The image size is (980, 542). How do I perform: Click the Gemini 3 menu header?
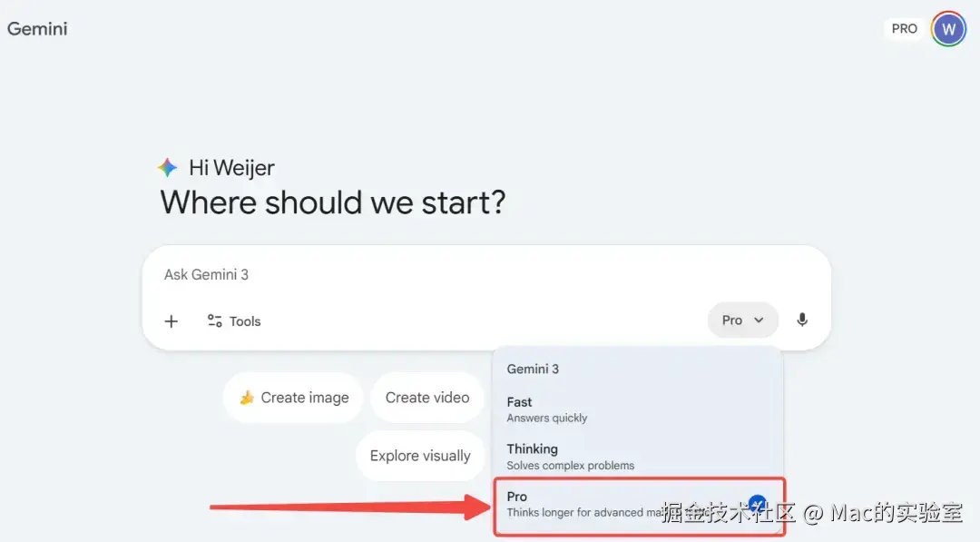coord(533,369)
